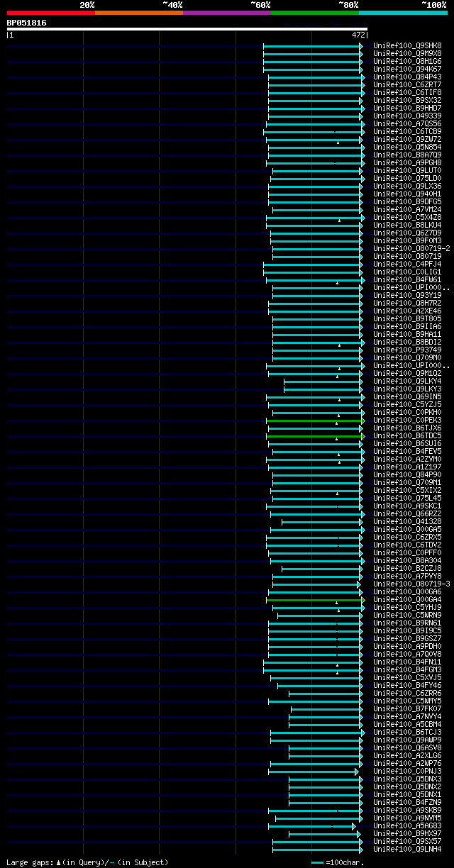454x868 pixels.
Task: Click the =100char. scale legend
Action: (x=338, y=862)
